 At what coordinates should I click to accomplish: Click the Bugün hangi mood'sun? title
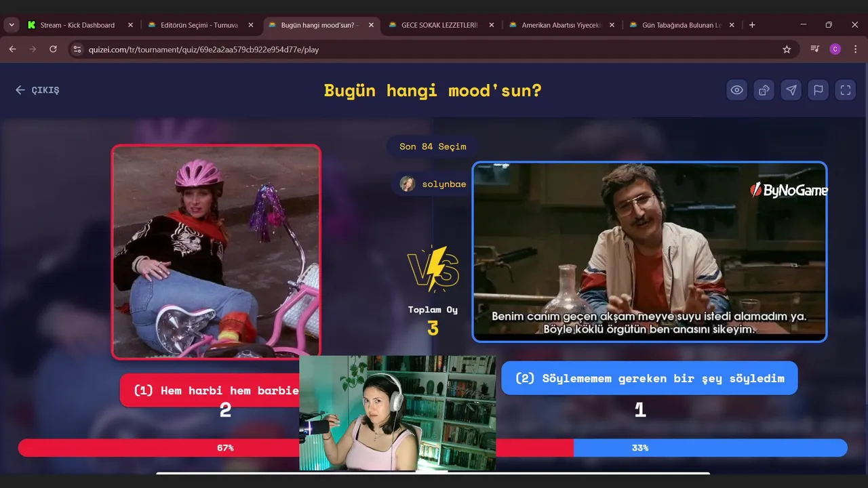pos(433,90)
